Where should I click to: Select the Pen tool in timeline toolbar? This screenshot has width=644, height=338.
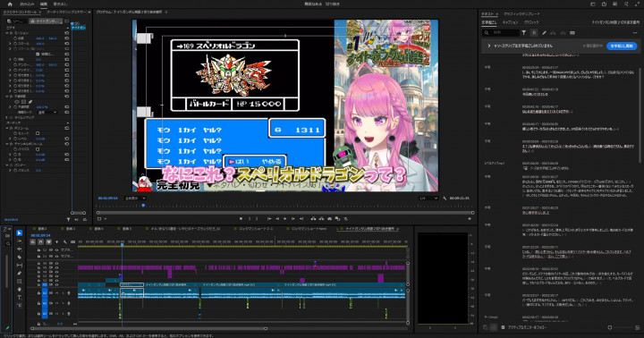(x=20, y=273)
